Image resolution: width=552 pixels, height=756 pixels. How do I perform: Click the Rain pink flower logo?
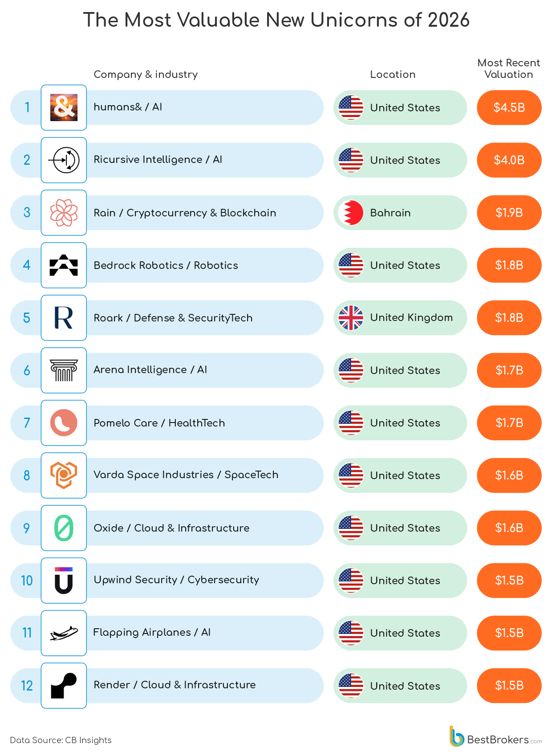tap(64, 212)
